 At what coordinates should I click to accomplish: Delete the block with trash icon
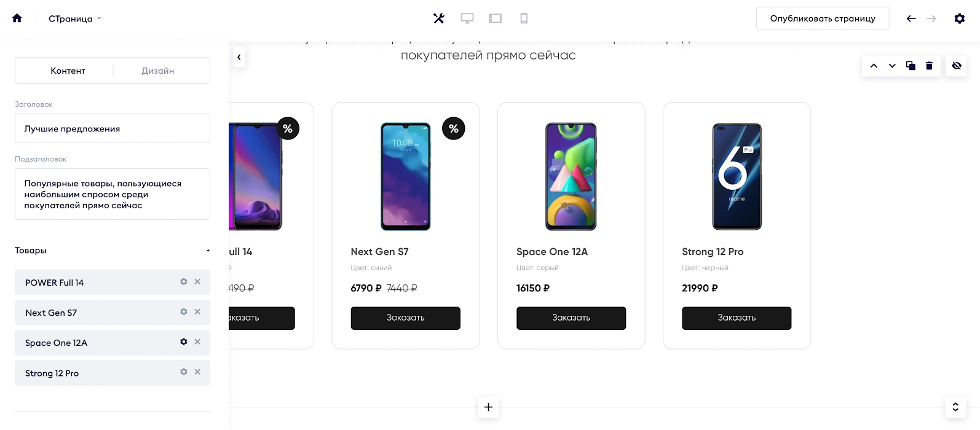click(x=929, y=66)
